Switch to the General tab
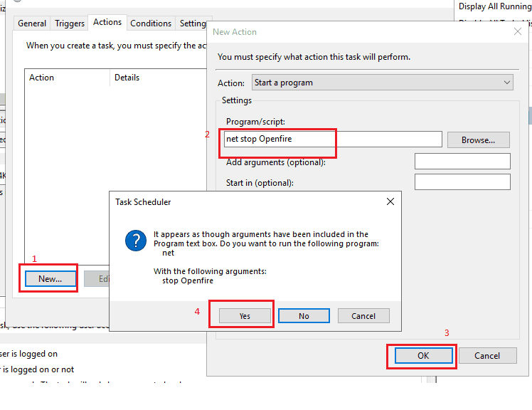Viewport: 532px width, 410px height. [32, 23]
